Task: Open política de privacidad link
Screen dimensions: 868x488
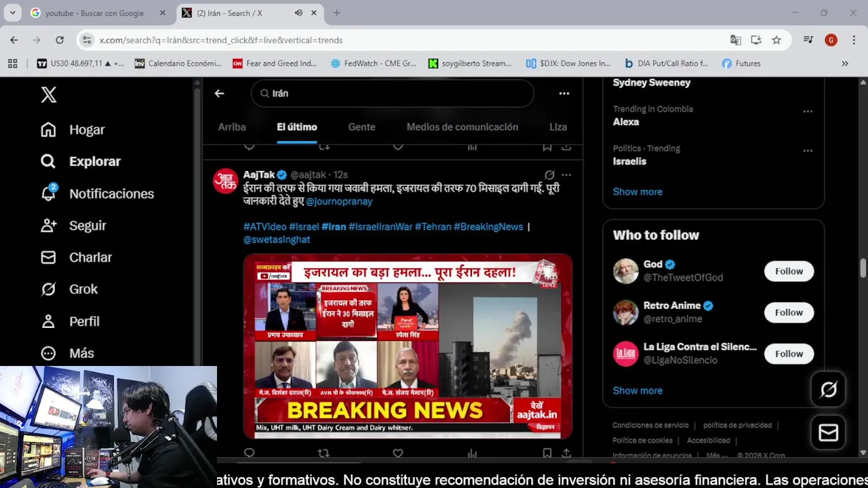Action: [737, 425]
